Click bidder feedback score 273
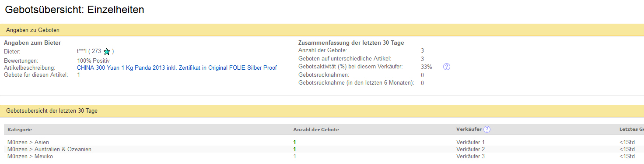This screenshot has width=644, height=164. click(97, 51)
